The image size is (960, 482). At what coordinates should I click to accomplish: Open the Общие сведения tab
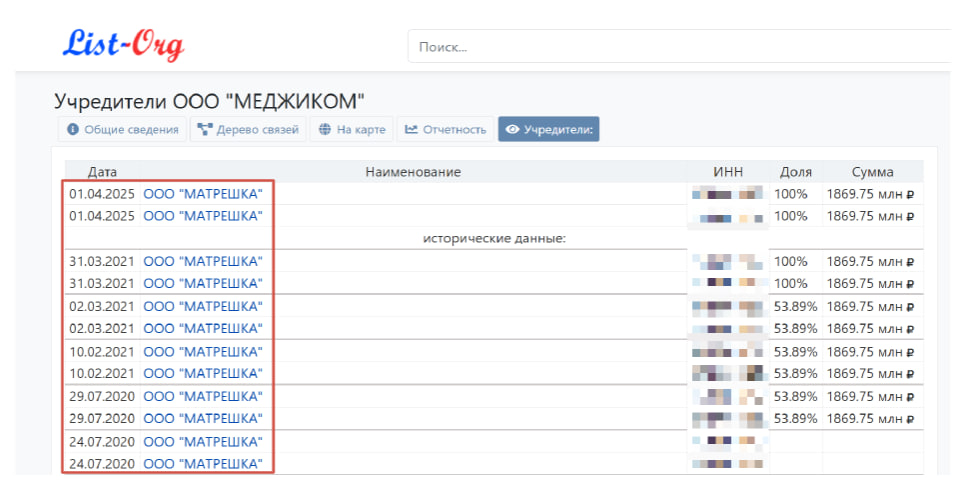(123, 130)
